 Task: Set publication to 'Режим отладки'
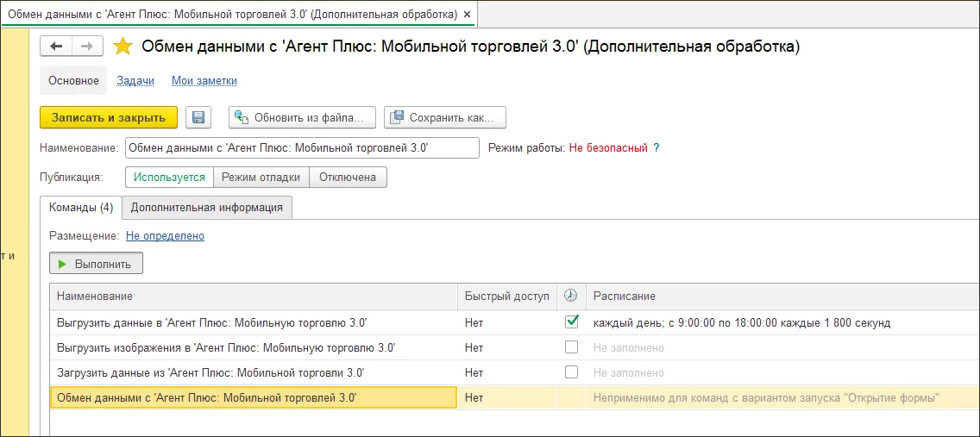(x=261, y=177)
